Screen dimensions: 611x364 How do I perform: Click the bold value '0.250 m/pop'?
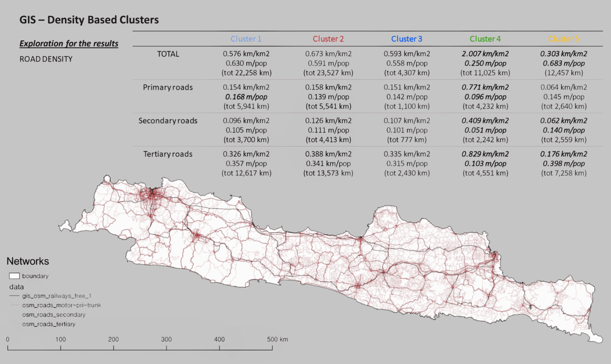click(485, 64)
